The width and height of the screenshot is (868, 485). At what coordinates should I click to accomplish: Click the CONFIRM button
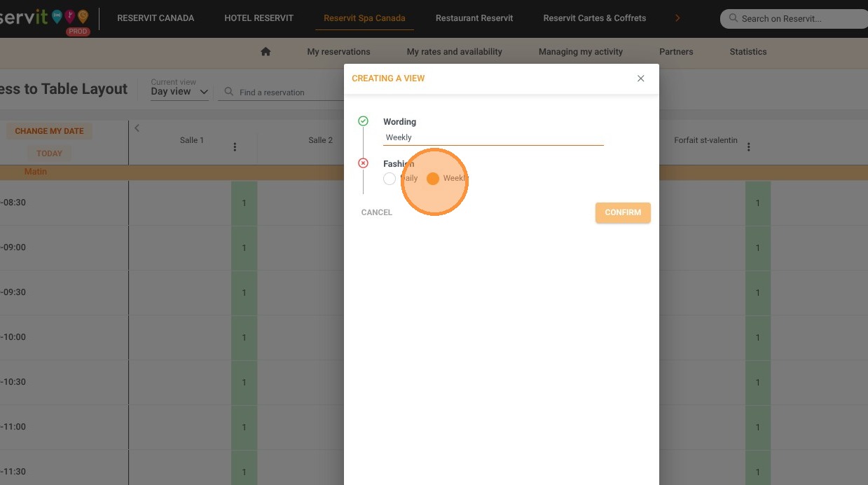623,212
